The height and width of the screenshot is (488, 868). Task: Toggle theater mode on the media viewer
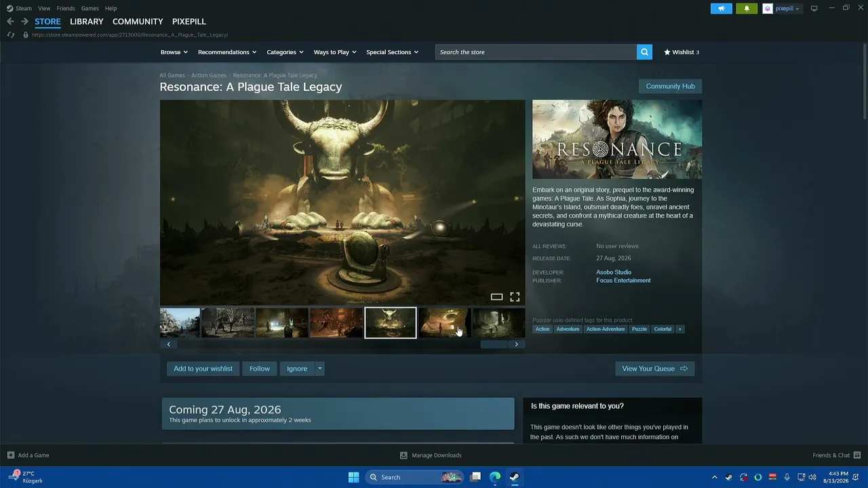[496, 297]
